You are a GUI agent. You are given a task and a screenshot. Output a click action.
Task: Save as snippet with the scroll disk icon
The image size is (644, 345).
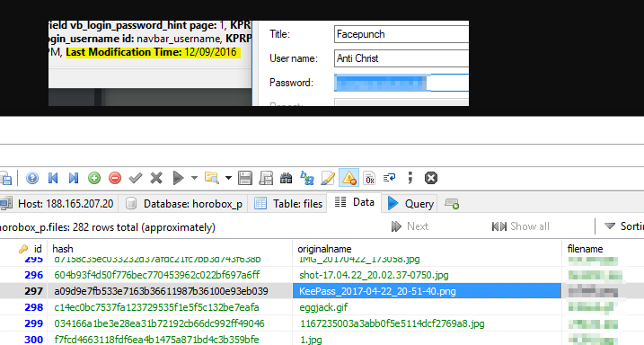tap(266, 178)
